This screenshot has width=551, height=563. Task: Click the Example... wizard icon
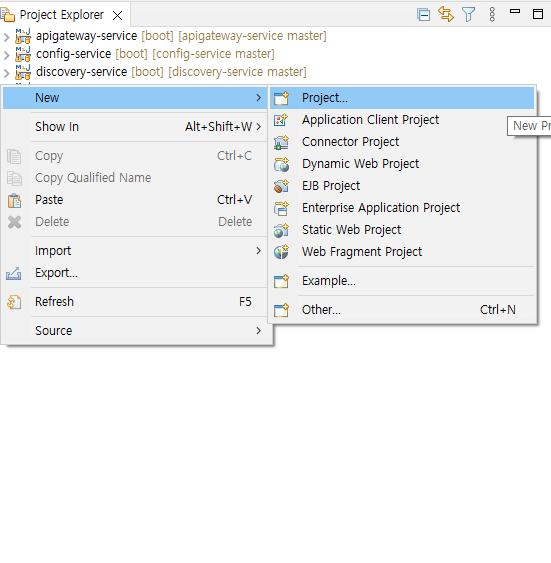pos(281,281)
